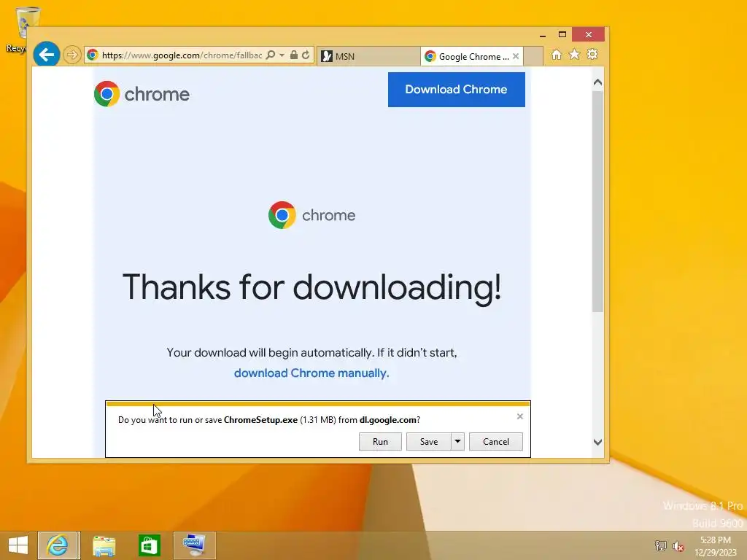Open Windows Store from the taskbar
Viewport: 747px width, 560px height.
coord(149,545)
